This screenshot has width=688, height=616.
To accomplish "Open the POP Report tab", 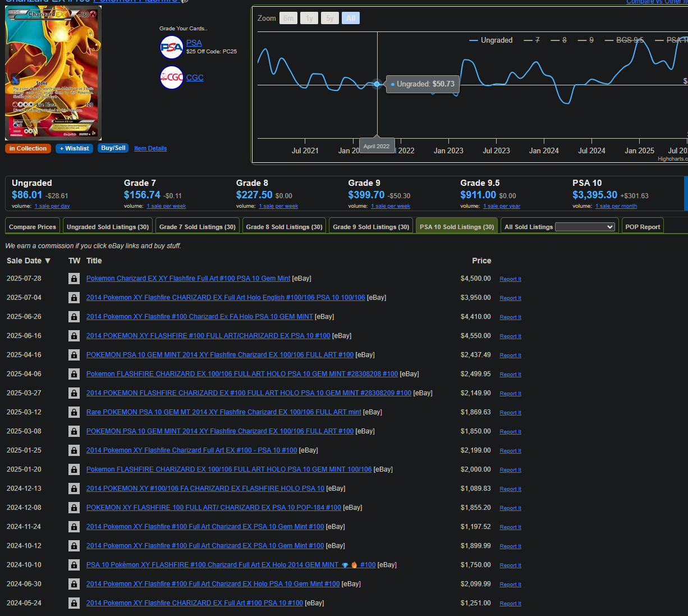I will coord(643,227).
